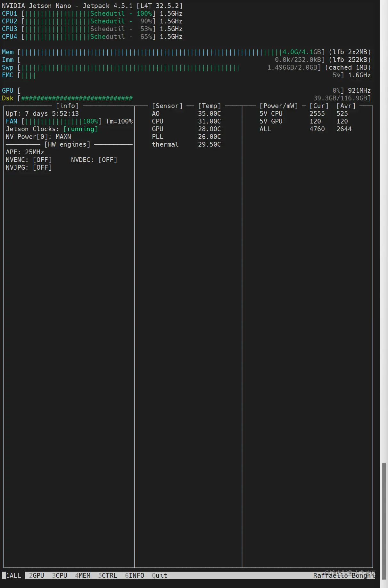The image size is (388, 588).
Task: Click the [Cur] column header
Action: [x=319, y=106]
